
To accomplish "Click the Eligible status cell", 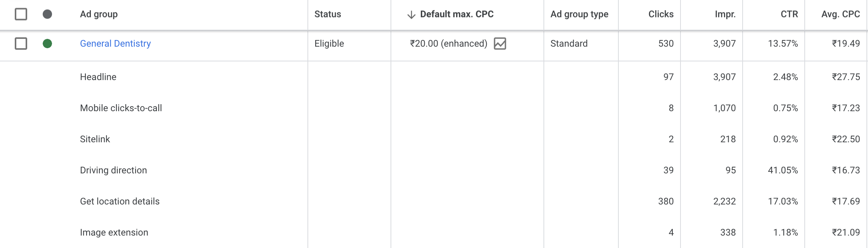I will [329, 44].
